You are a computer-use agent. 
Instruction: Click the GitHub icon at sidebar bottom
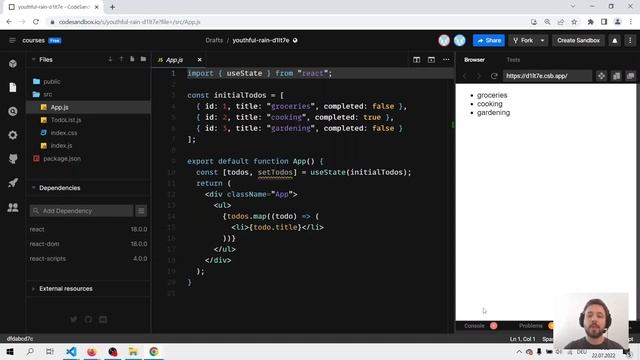pyautogui.click(x=88, y=319)
